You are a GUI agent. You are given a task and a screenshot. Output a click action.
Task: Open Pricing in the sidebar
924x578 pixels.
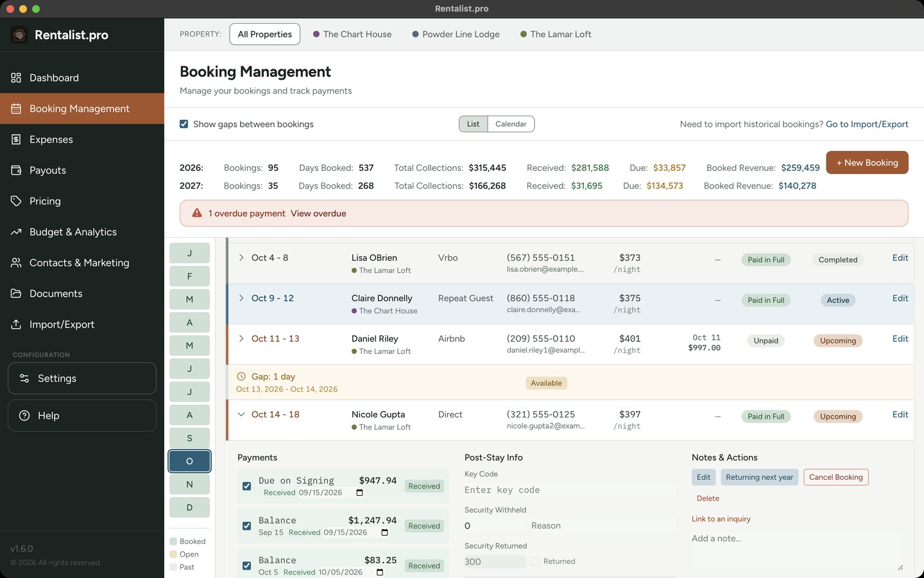(82, 201)
